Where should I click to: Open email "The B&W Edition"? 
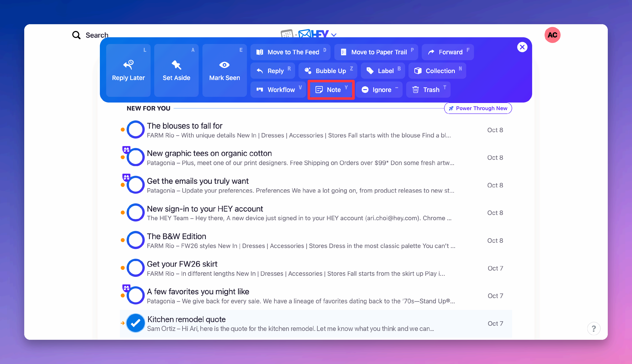point(316,240)
